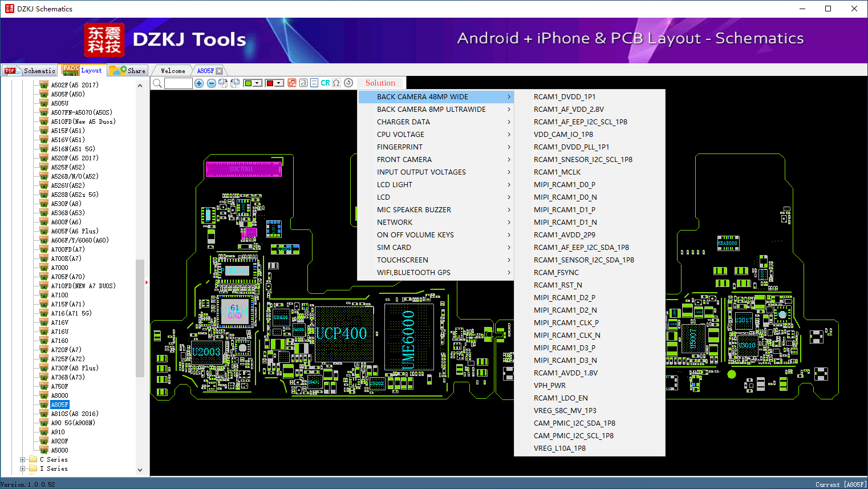
Task: Select A528B(A52s 5G) in model tree
Action: point(75,195)
